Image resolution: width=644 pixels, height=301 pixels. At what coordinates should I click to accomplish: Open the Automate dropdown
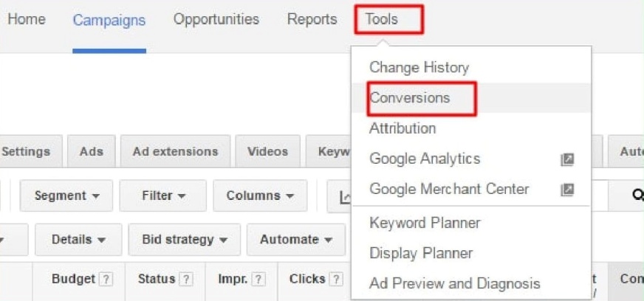pos(295,240)
